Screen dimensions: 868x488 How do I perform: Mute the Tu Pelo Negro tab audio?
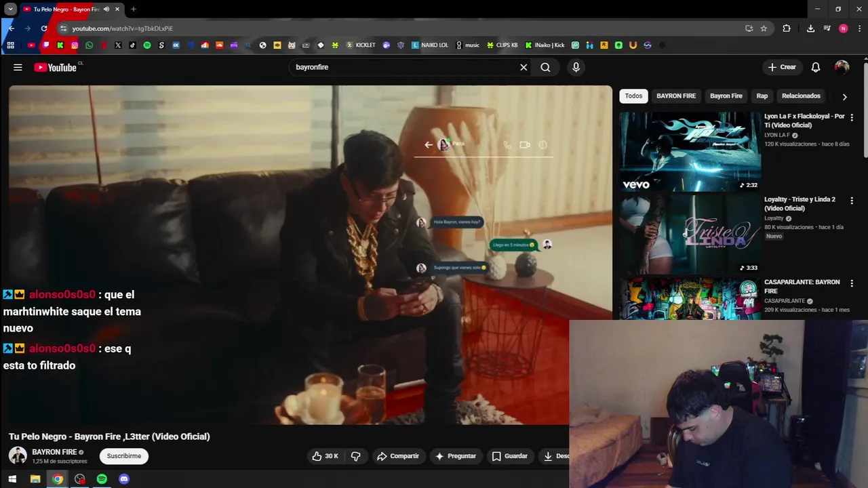pos(106,9)
